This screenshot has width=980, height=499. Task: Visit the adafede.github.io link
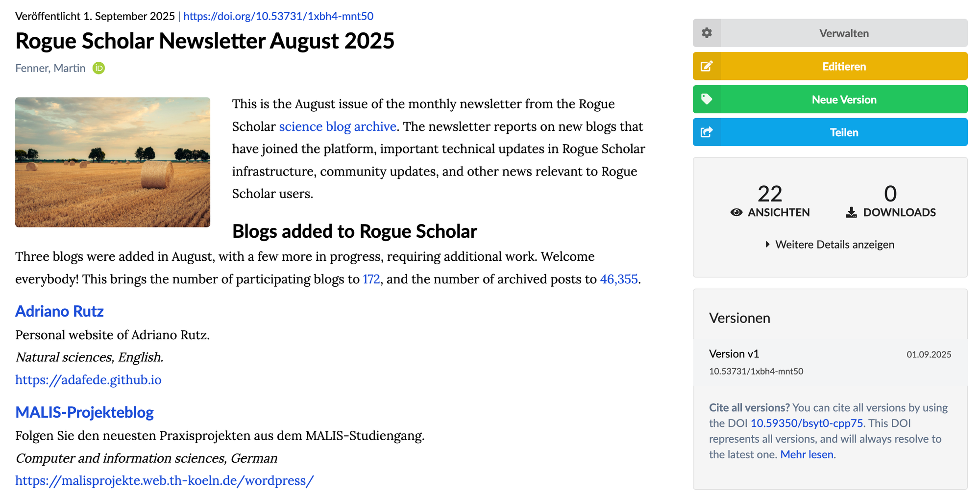(x=88, y=380)
